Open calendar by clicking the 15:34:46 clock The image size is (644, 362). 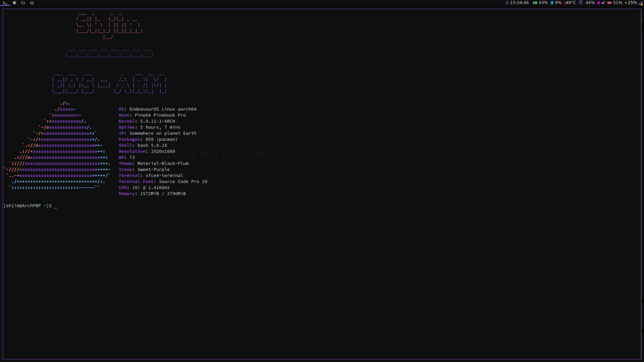click(519, 3)
